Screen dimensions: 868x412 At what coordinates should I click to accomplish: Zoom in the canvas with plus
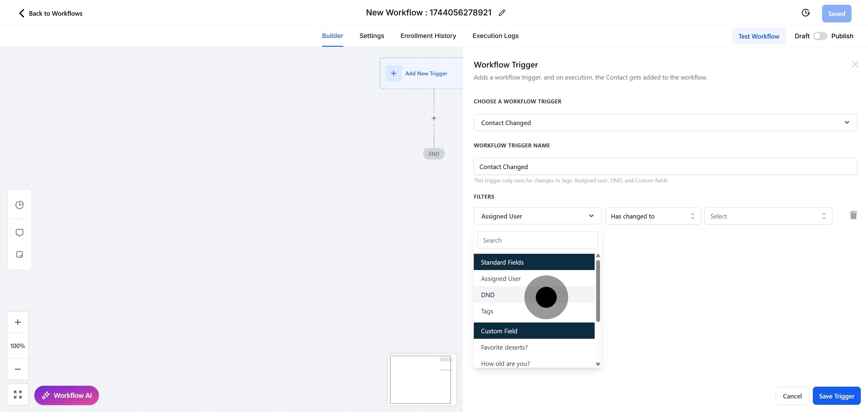[x=18, y=322]
